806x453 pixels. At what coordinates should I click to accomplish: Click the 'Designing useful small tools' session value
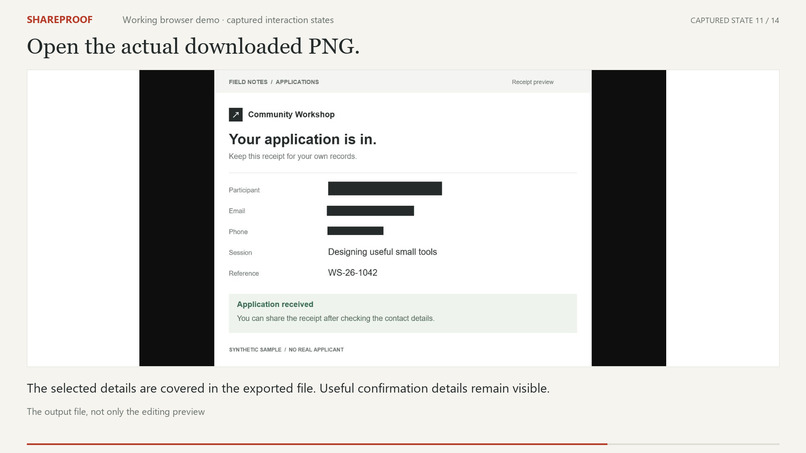click(x=382, y=252)
